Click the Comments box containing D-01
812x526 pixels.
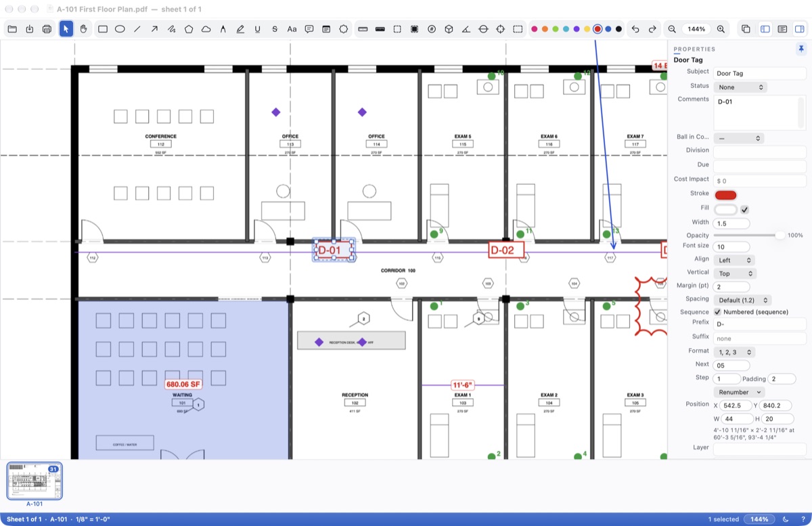[x=760, y=112]
